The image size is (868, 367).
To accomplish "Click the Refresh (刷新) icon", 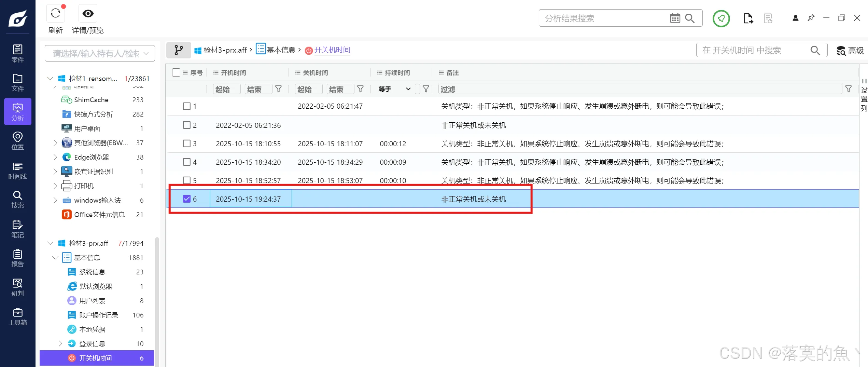I will pyautogui.click(x=56, y=14).
